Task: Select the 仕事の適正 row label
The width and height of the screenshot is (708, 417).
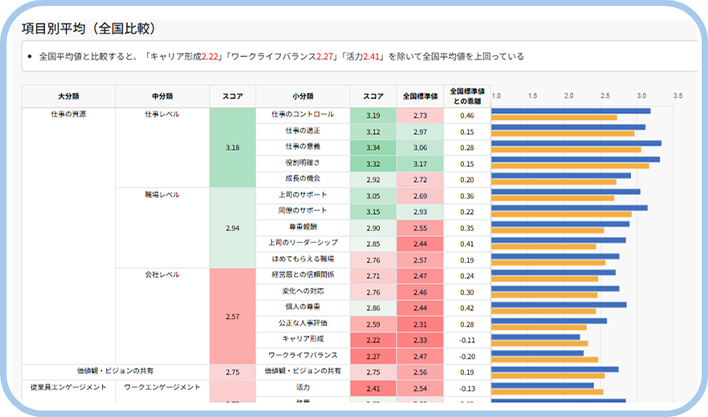Action: (x=303, y=131)
